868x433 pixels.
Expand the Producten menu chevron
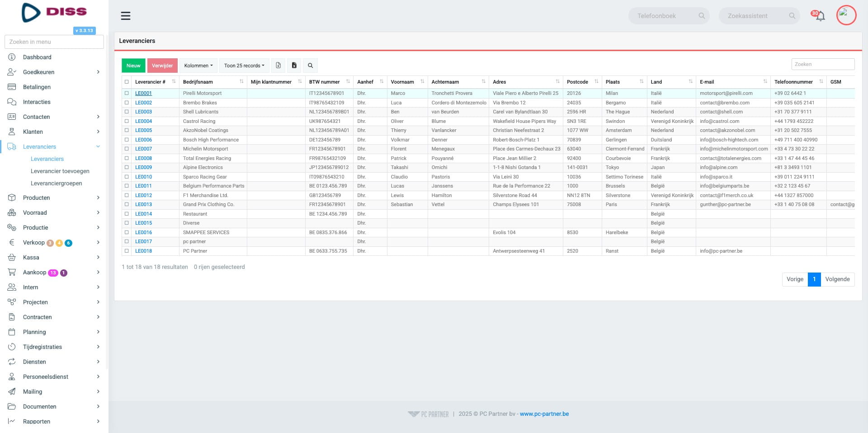[98, 198]
